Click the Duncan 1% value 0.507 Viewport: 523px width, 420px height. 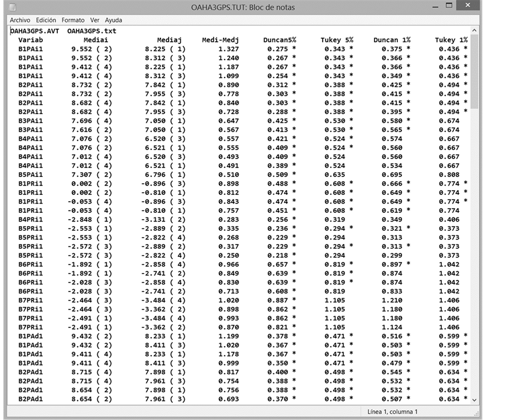(392, 399)
